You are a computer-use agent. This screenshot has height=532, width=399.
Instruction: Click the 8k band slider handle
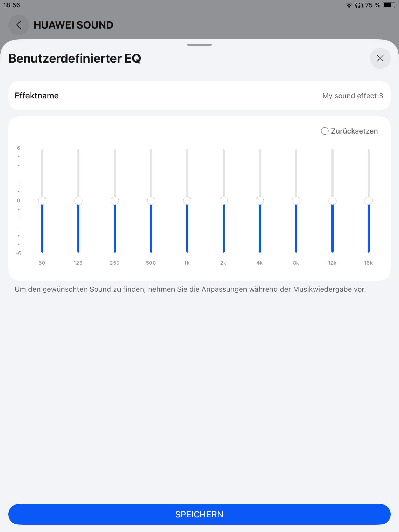(296, 201)
